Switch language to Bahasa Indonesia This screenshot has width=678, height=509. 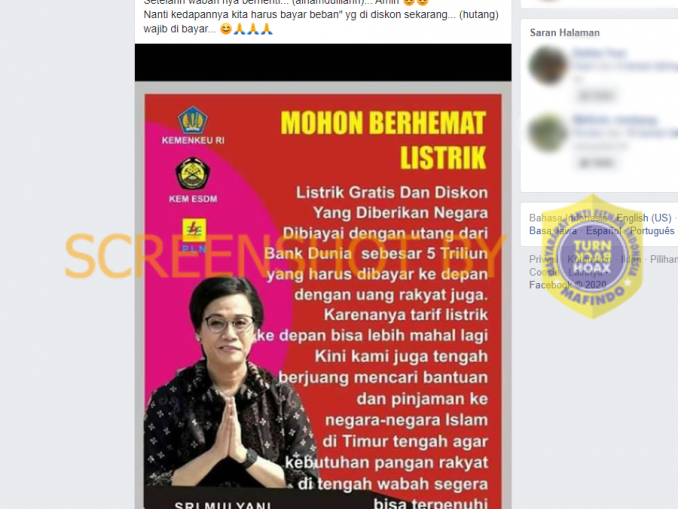tap(568, 218)
